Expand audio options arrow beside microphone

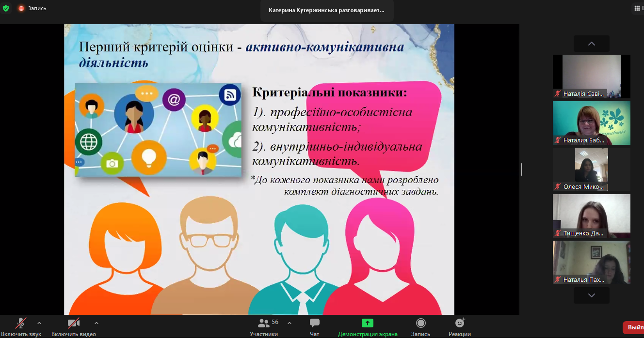pyautogui.click(x=39, y=323)
